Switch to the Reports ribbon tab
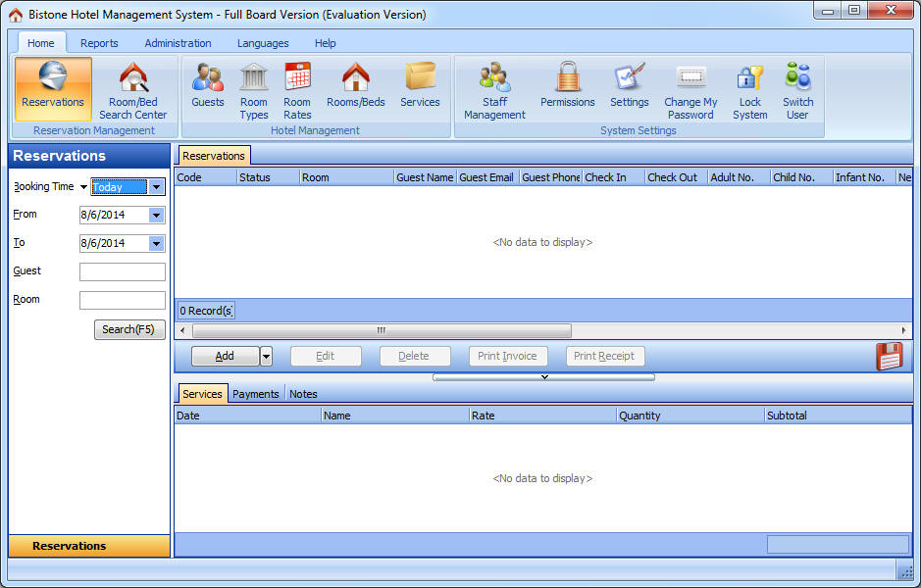The height and width of the screenshot is (588, 921). pyautogui.click(x=99, y=43)
